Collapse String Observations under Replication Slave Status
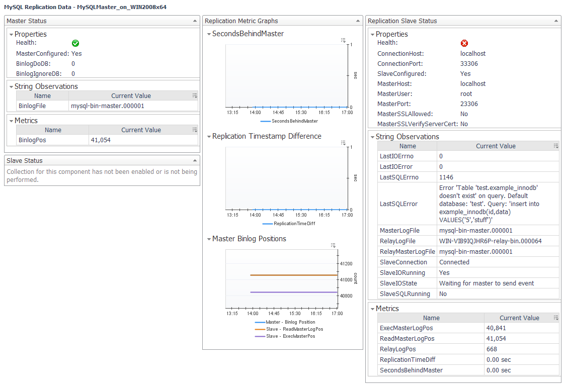The image size is (565, 392). point(373,137)
